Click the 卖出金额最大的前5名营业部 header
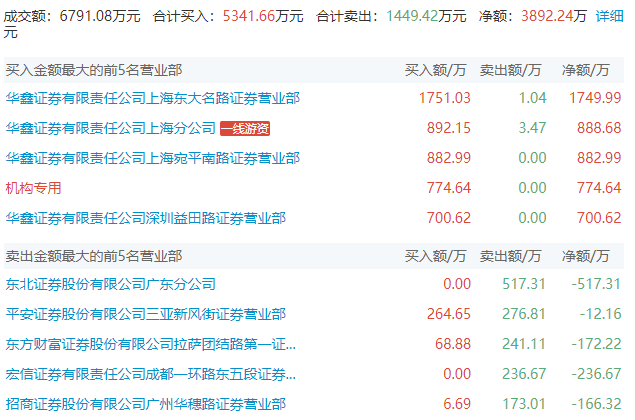635x420 pixels. [94, 256]
